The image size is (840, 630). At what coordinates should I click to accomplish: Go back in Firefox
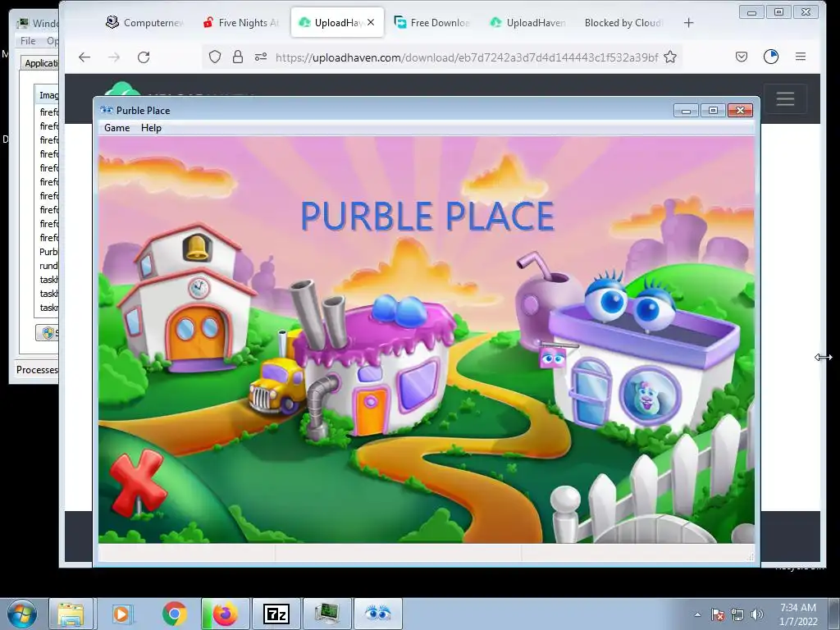(84, 57)
